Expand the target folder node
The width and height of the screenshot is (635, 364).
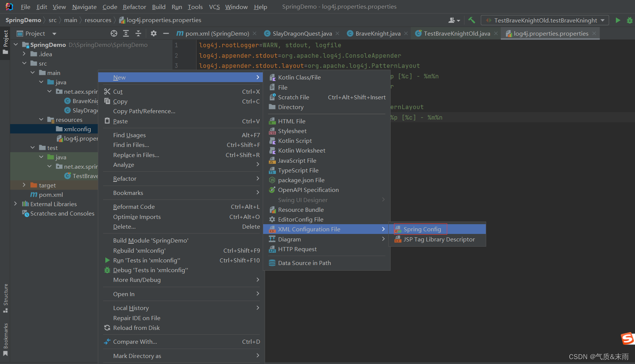[x=24, y=185]
